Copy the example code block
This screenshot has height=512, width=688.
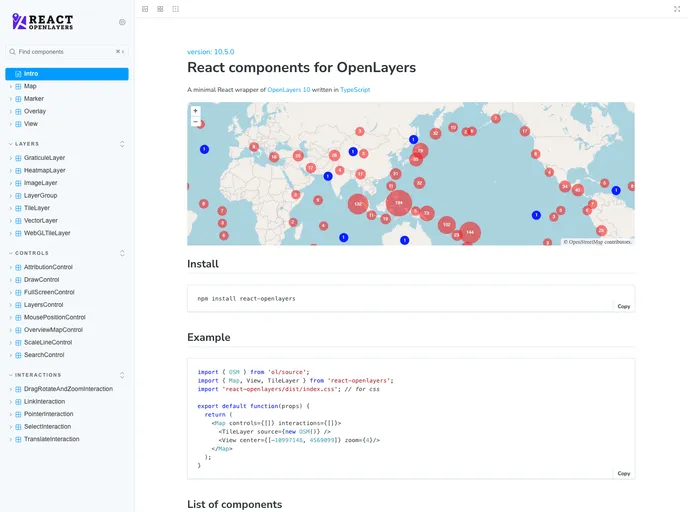[x=624, y=473]
